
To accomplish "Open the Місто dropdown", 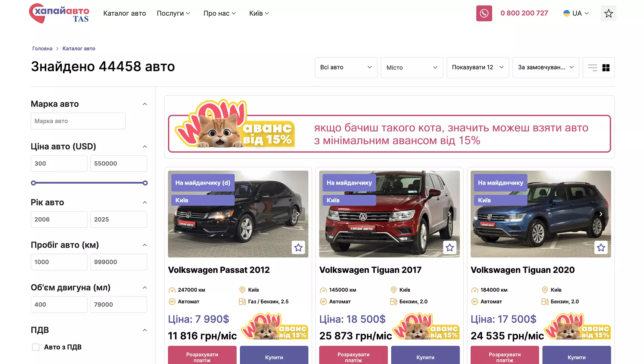I will tap(411, 68).
